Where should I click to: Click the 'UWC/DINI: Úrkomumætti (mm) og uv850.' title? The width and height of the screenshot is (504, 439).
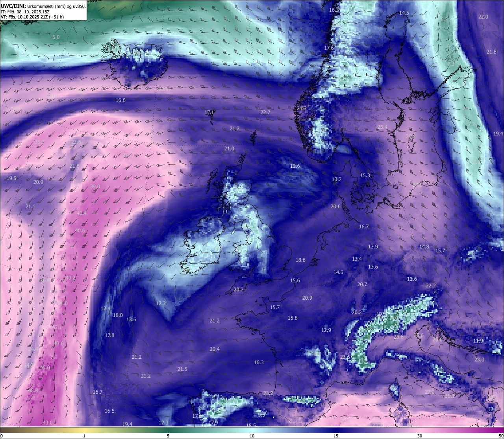click(x=43, y=6)
